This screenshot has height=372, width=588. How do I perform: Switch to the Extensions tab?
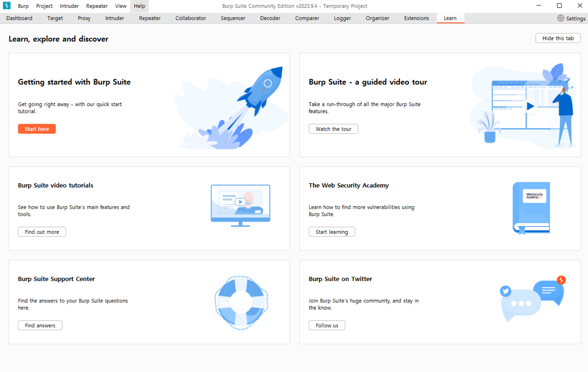coord(416,18)
